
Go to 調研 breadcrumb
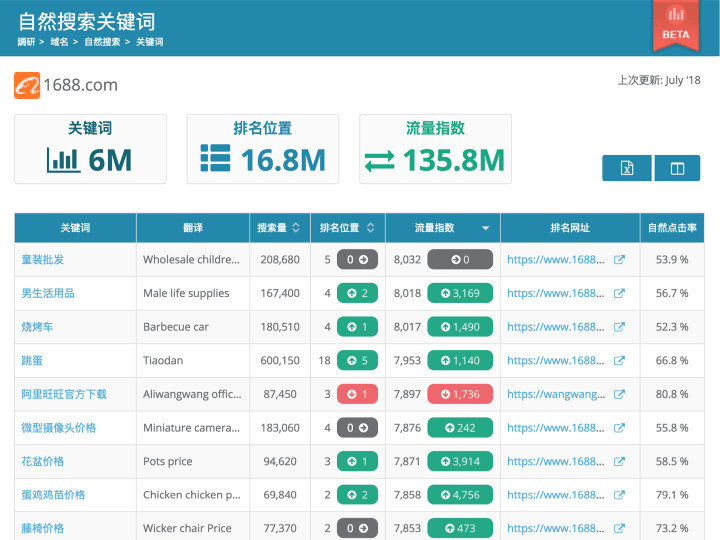26,42
